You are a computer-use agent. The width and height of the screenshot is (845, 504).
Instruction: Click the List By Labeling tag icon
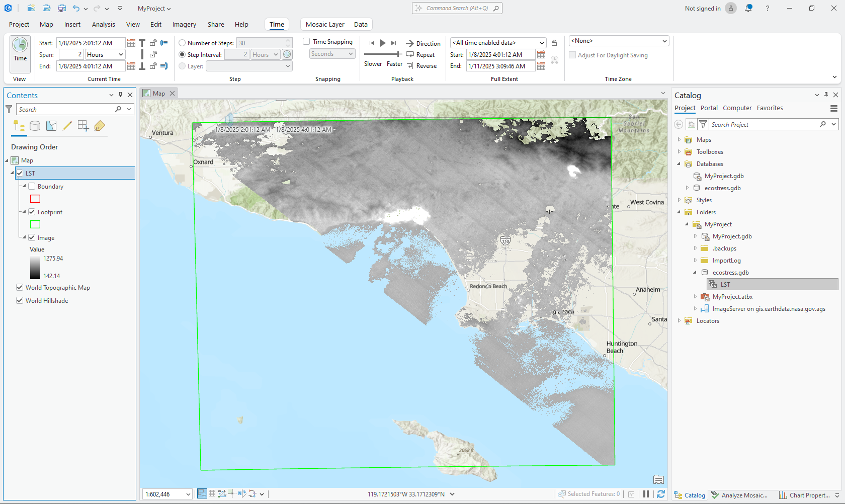tap(100, 126)
